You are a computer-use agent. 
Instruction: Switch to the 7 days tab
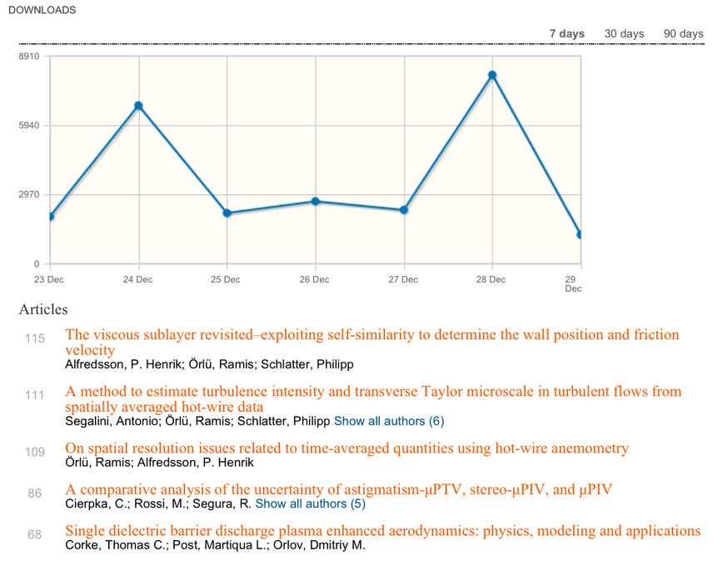tap(566, 33)
